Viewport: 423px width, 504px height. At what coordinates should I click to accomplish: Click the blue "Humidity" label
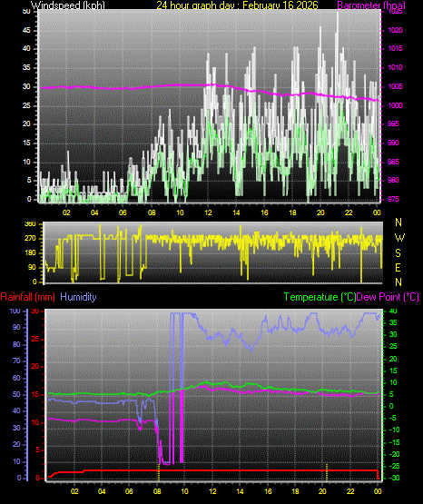[x=78, y=297]
